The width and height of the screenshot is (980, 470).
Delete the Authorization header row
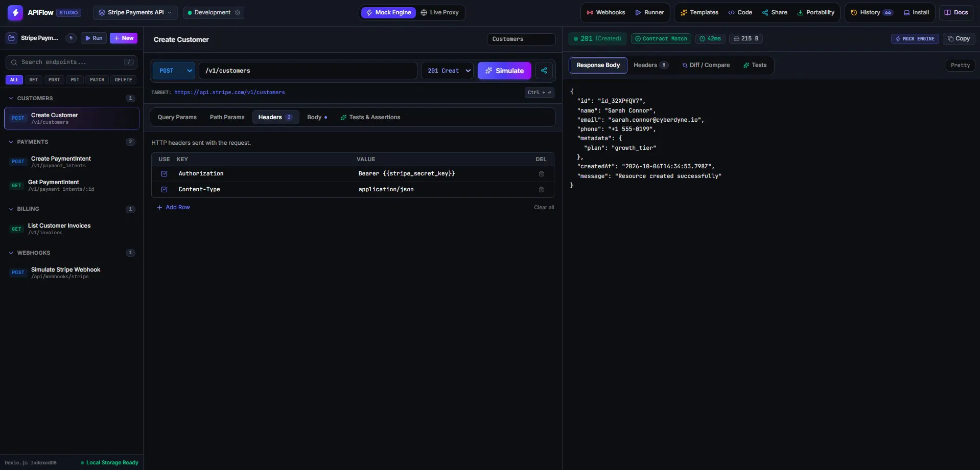(541, 174)
